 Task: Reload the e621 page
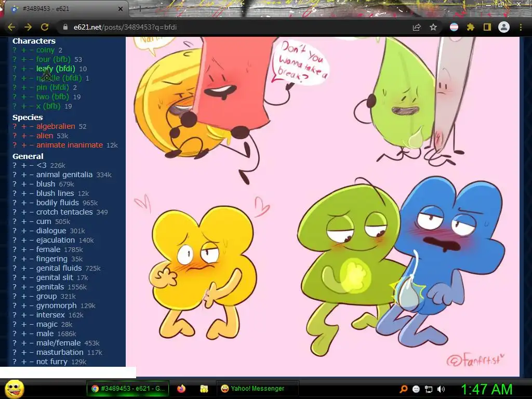pyautogui.click(x=45, y=27)
